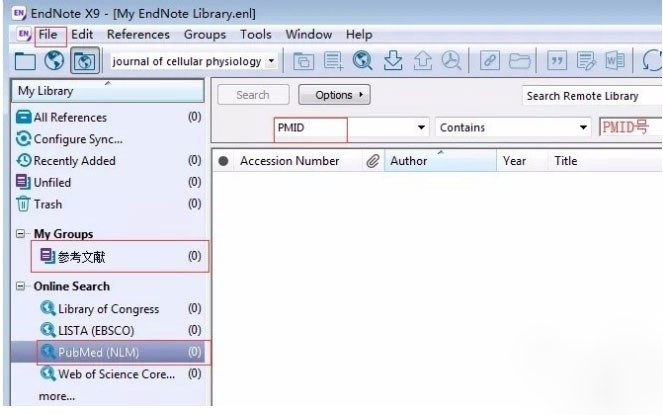
Task: Open Options button menu
Action: coord(334,95)
